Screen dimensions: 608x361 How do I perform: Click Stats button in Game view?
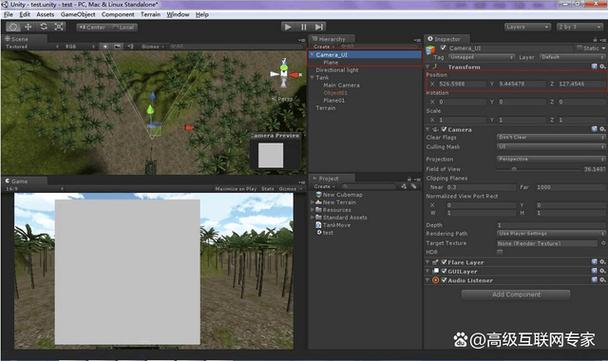coord(268,189)
